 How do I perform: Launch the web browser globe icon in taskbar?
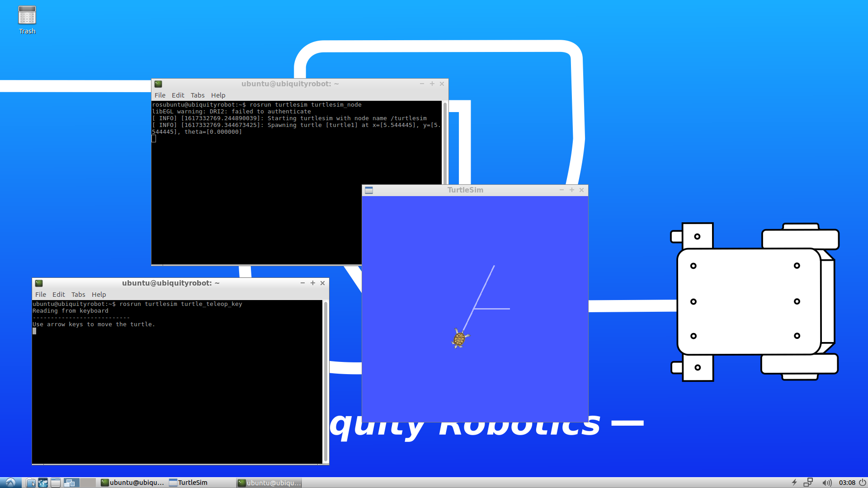click(43, 483)
